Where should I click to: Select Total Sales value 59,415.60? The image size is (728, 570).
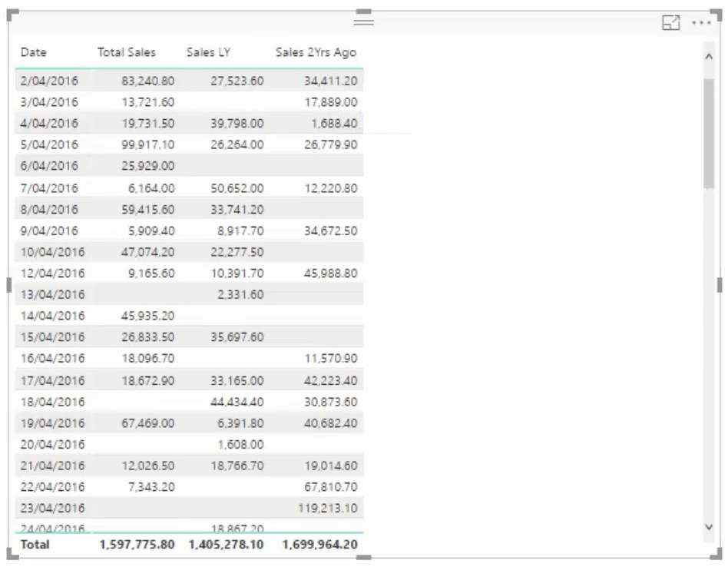pyautogui.click(x=148, y=210)
